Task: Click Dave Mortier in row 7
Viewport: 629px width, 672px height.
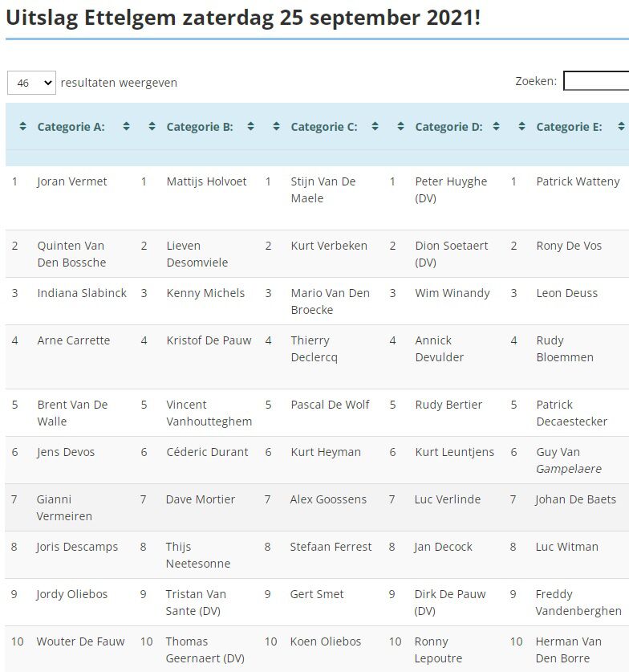Action: [201, 499]
